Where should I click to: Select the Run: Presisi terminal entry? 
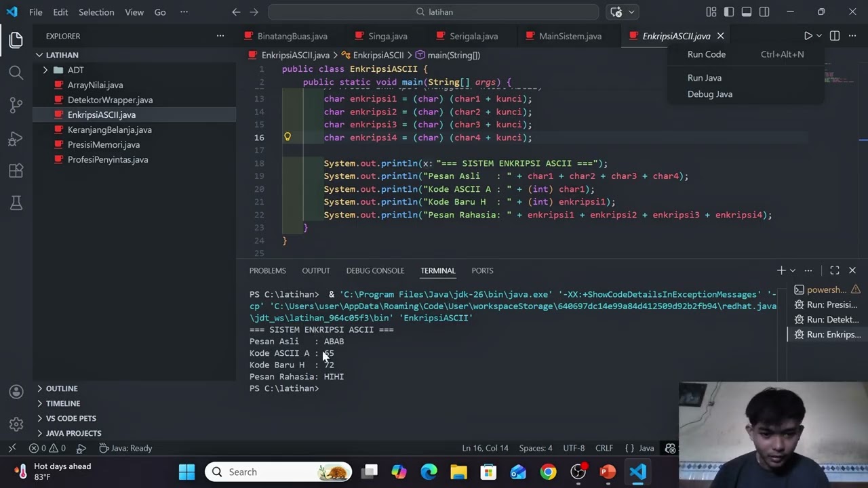click(827, 304)
